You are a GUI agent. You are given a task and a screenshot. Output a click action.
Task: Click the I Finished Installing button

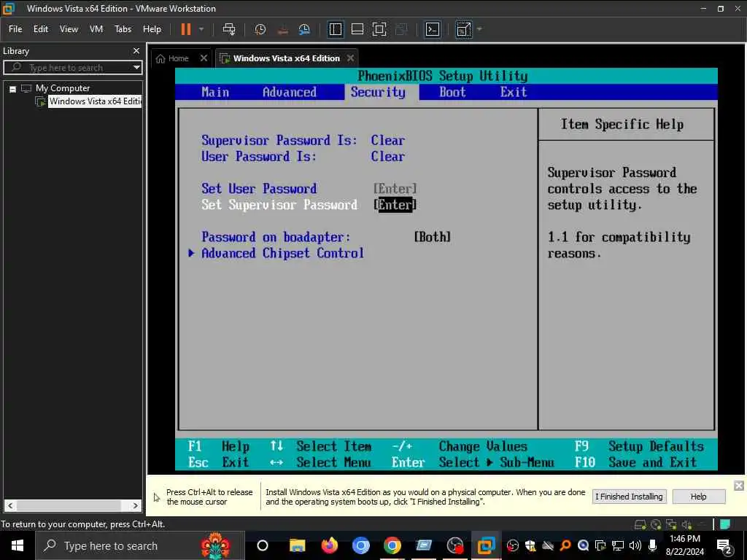629,497
